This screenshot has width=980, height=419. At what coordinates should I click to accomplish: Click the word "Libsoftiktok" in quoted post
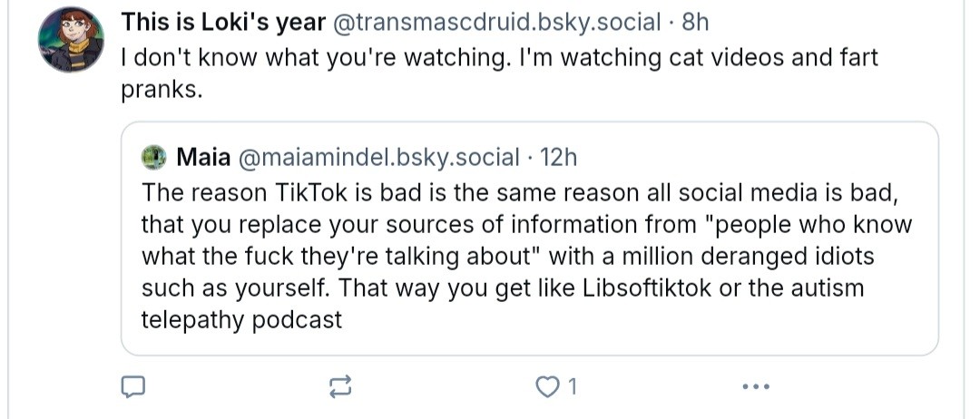point(648,287)
